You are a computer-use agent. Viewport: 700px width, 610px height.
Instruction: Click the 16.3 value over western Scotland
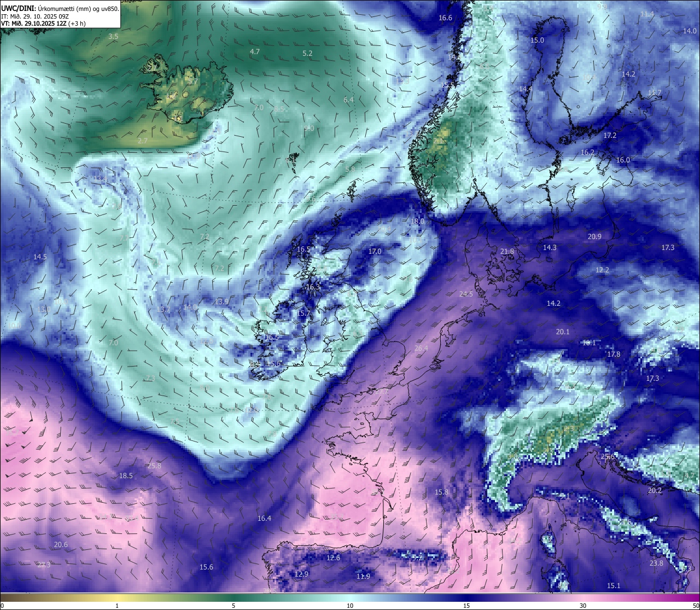pos(313,287)
